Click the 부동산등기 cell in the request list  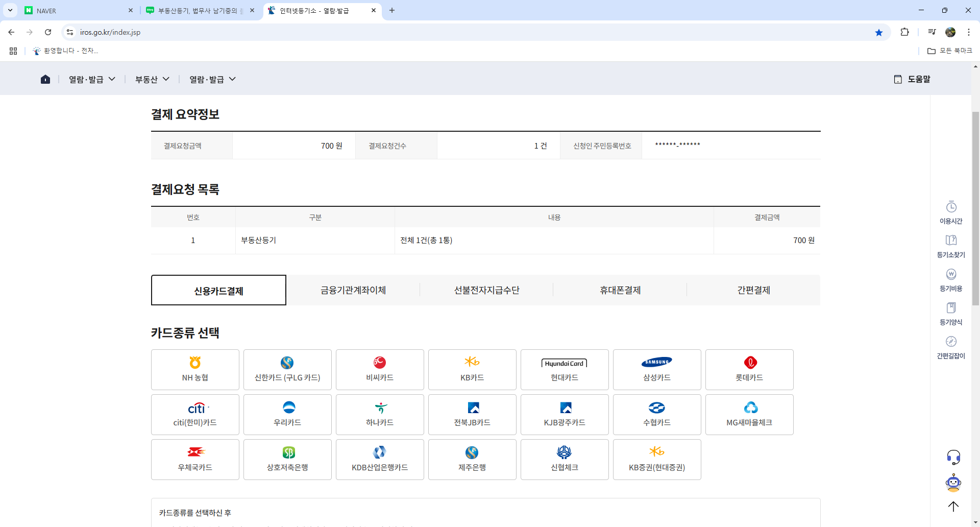tap(315, 240)
